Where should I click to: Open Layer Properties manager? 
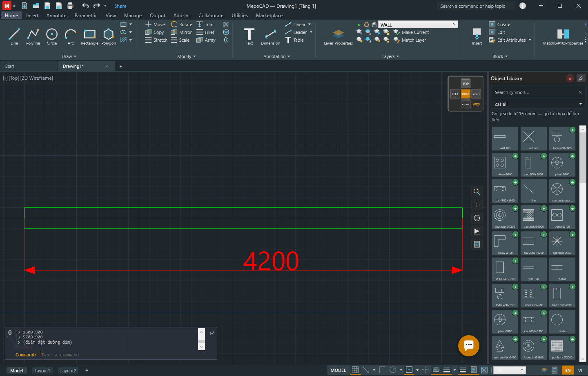point(338,37)
